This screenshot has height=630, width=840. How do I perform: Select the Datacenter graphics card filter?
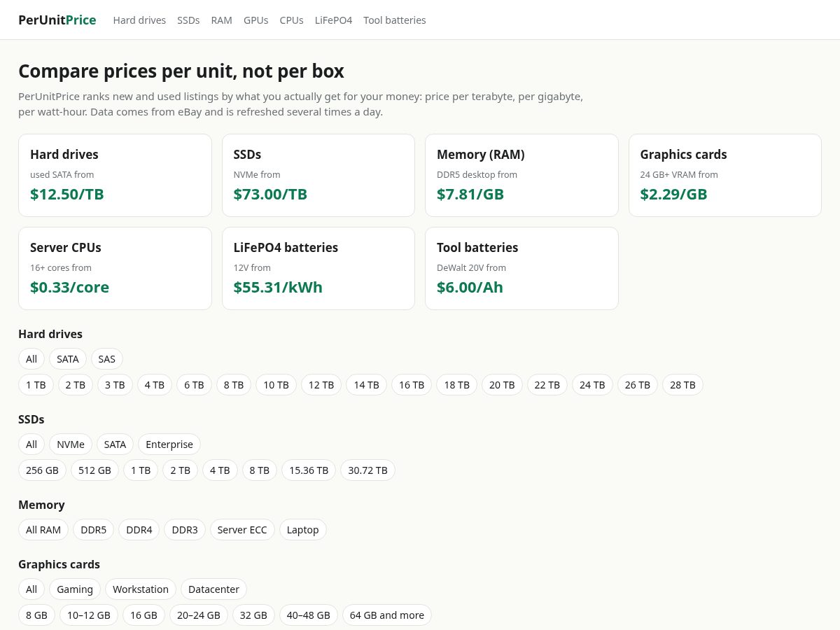tap(213, 589)
